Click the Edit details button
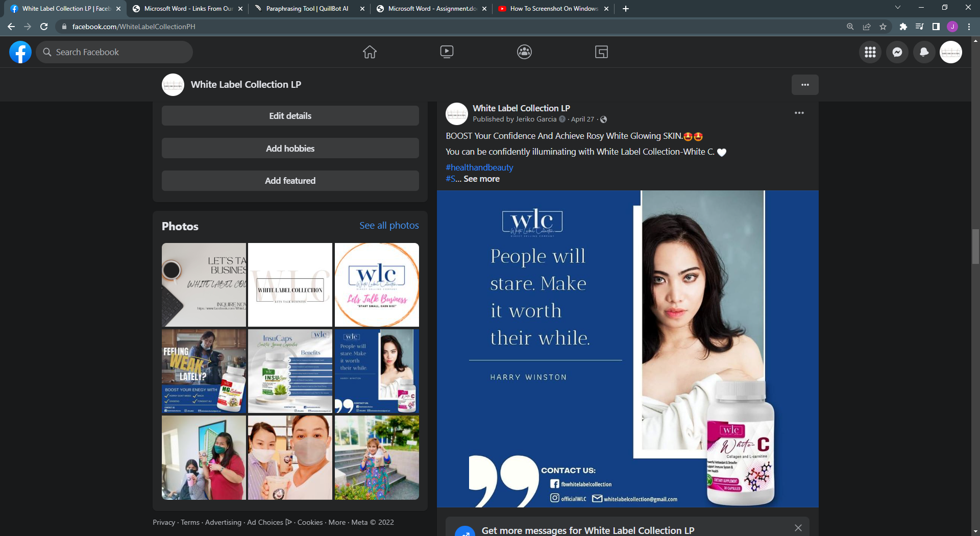This screenshot has height=536, width=980. (290, 116)
